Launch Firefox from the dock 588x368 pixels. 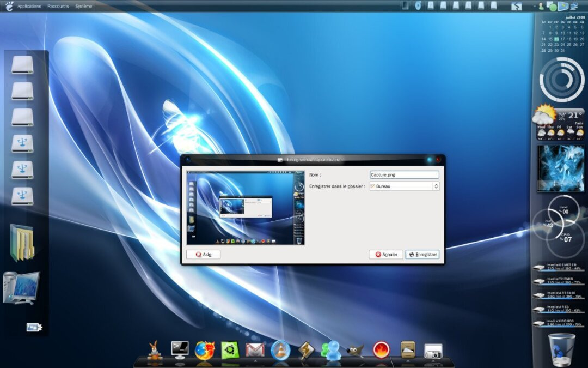click(x=204, y=349)
